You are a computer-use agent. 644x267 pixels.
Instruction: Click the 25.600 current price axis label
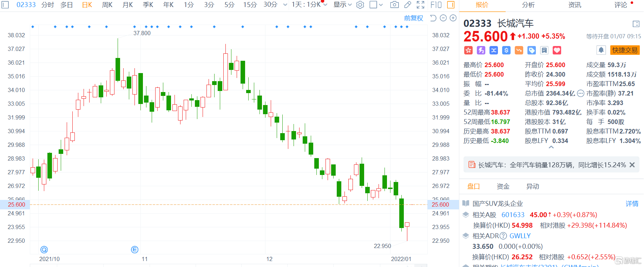pos(17,204)
